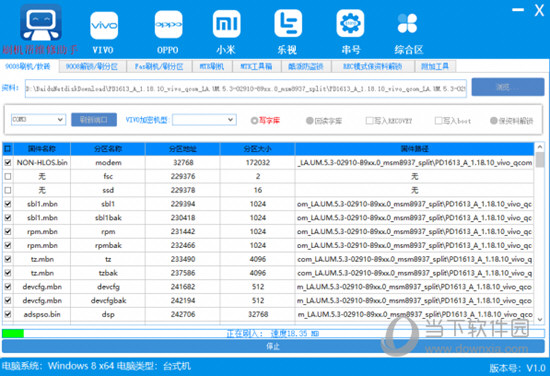The image size is (550, 376).
Task: Switch to the 9008刷机/救砖 tab
Action: [28, 66]
